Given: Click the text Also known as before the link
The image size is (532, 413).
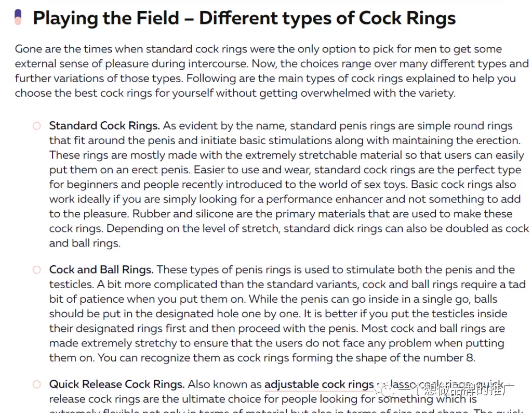Looking at the screenshot, I should point(224,384).
